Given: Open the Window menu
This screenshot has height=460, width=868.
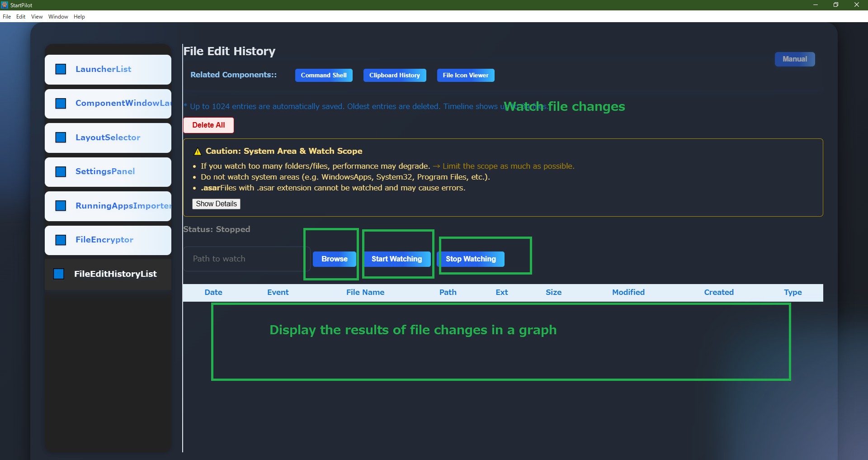Looking at the screenshot, I should tap(58, 17).
